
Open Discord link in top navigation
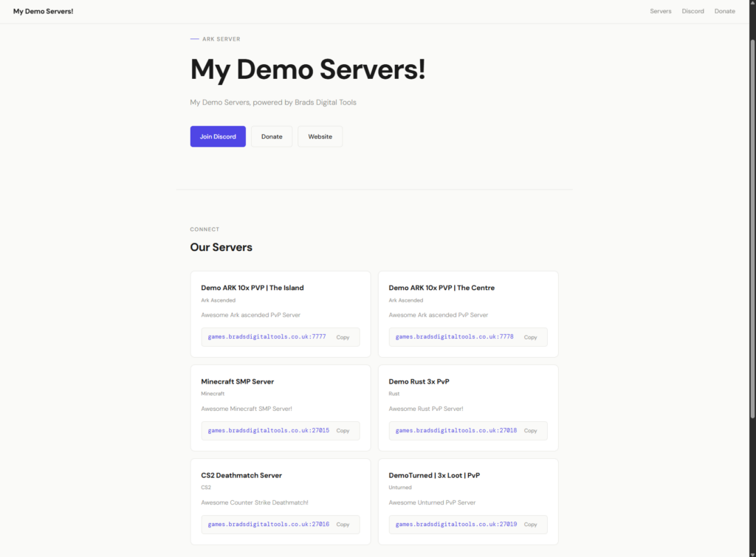pos(693,11)
